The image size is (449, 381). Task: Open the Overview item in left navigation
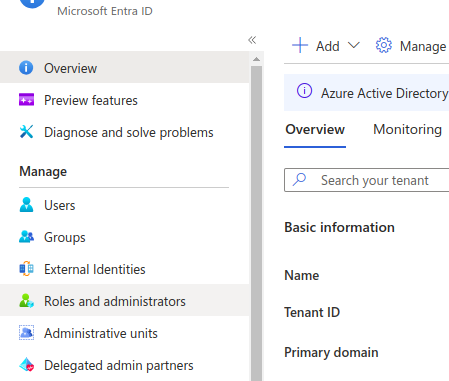coord(125,68)
